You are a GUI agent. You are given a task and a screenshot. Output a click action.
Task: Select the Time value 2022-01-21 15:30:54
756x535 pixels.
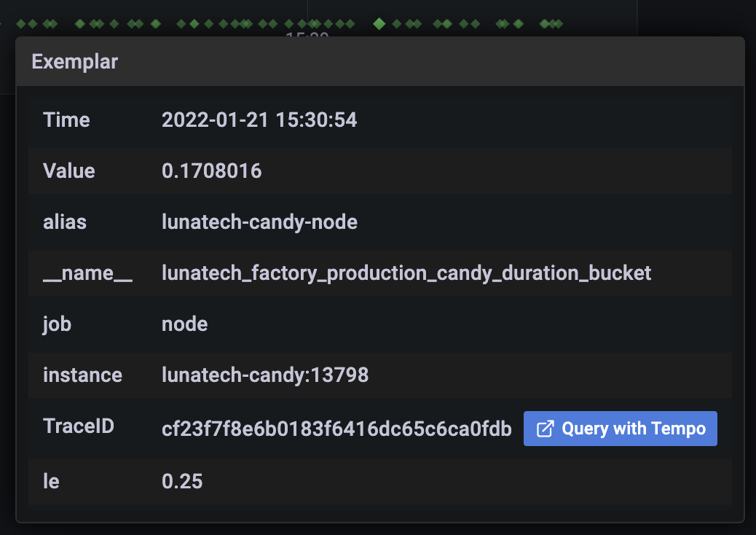click(259, 120)
